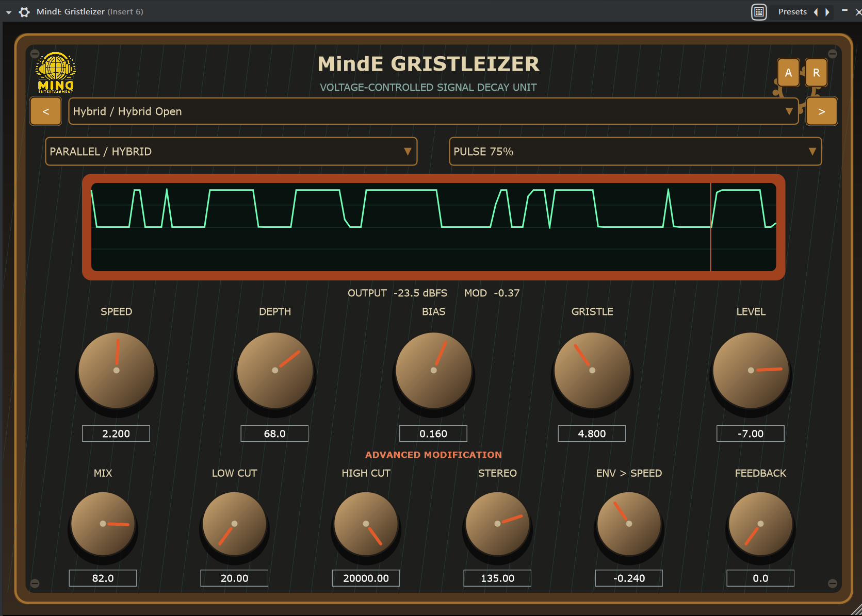Click the modulation waveform display
862x616 pixels.
pos(433,227)
